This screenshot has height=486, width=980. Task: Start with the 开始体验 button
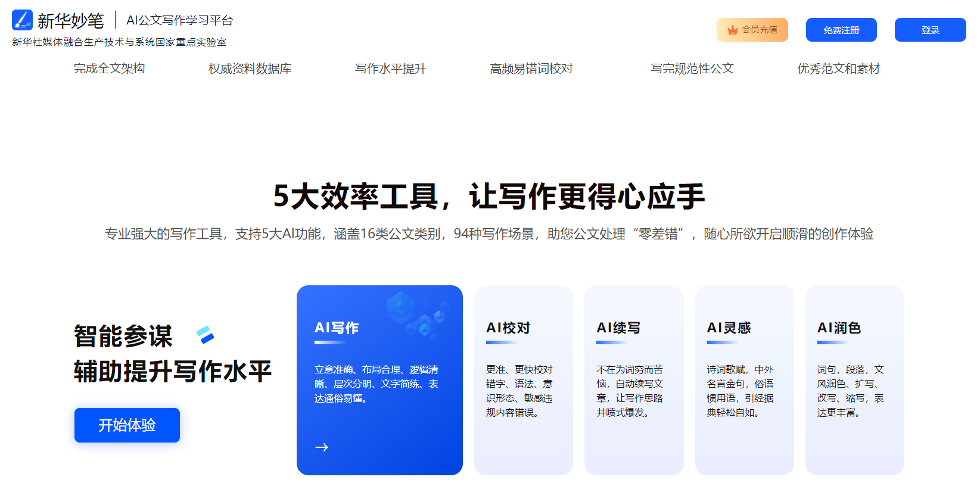click(127, 425)
